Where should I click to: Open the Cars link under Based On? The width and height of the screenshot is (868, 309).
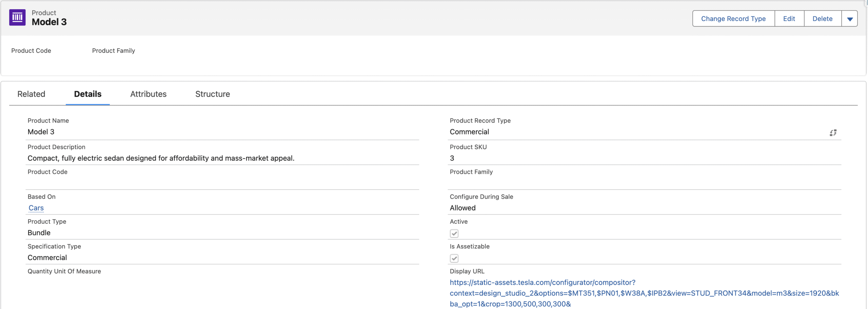(36, 208)
